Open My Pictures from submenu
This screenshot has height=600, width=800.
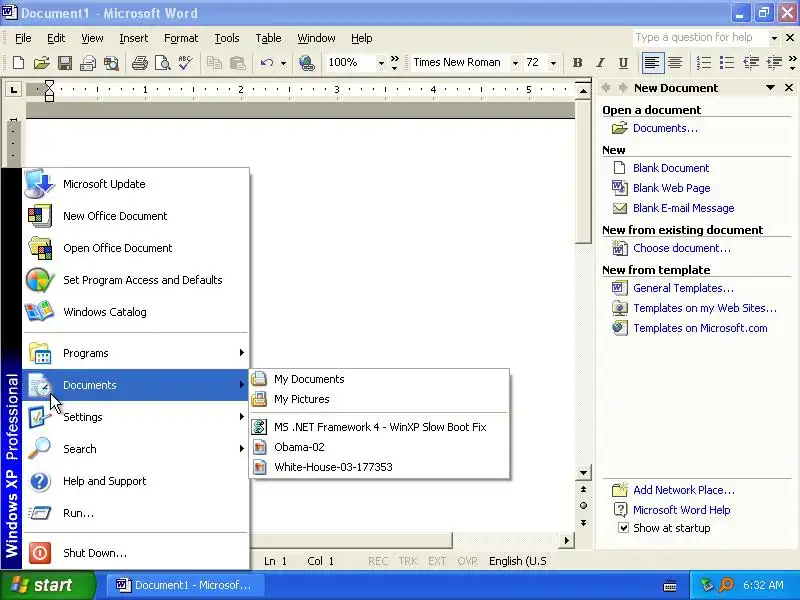point(379,399)
